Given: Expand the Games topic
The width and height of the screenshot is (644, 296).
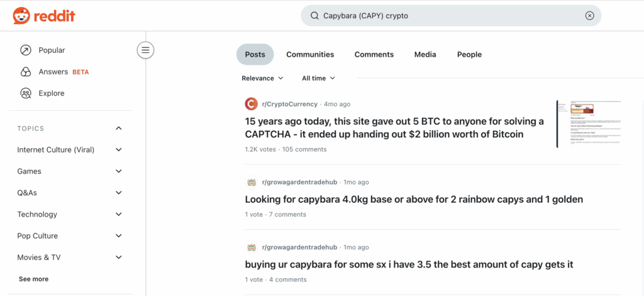Looking at the screenshot, I should click(119, 171).
